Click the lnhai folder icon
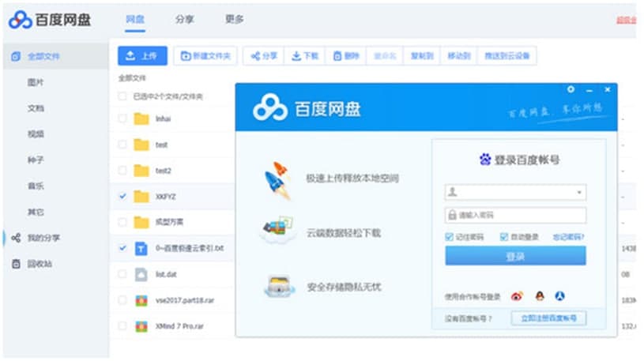This screenshot has height=361, width=644. coord(141,118)
